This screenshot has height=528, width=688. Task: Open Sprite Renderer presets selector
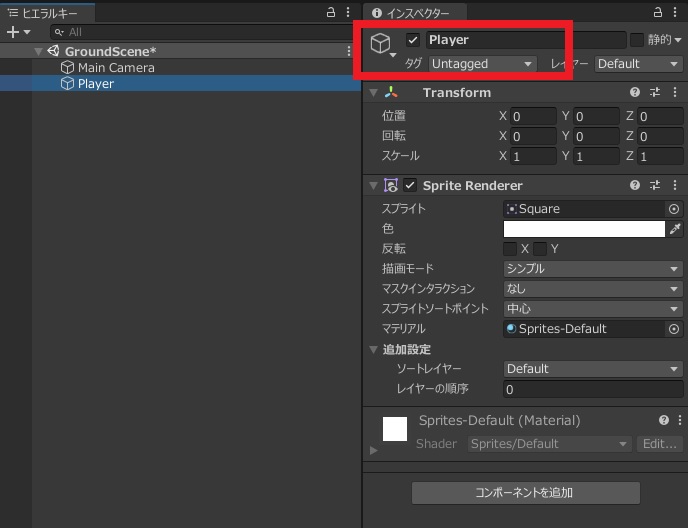655,185
